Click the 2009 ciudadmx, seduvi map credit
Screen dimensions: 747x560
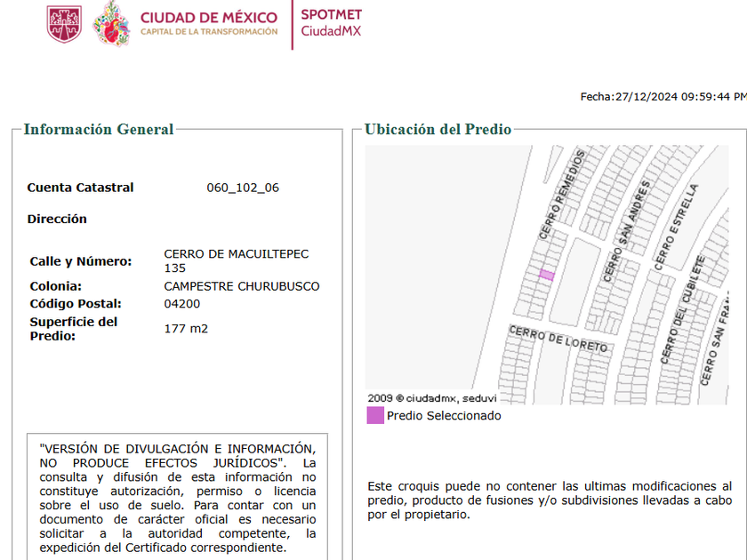[x=431, y=398]
